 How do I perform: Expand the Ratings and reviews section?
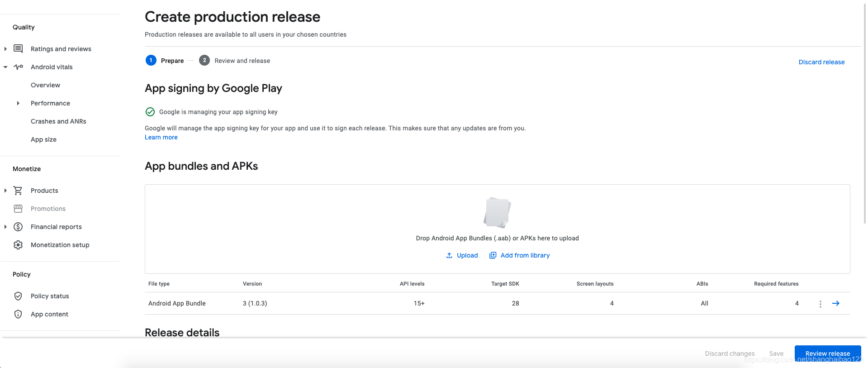point(5,48)
